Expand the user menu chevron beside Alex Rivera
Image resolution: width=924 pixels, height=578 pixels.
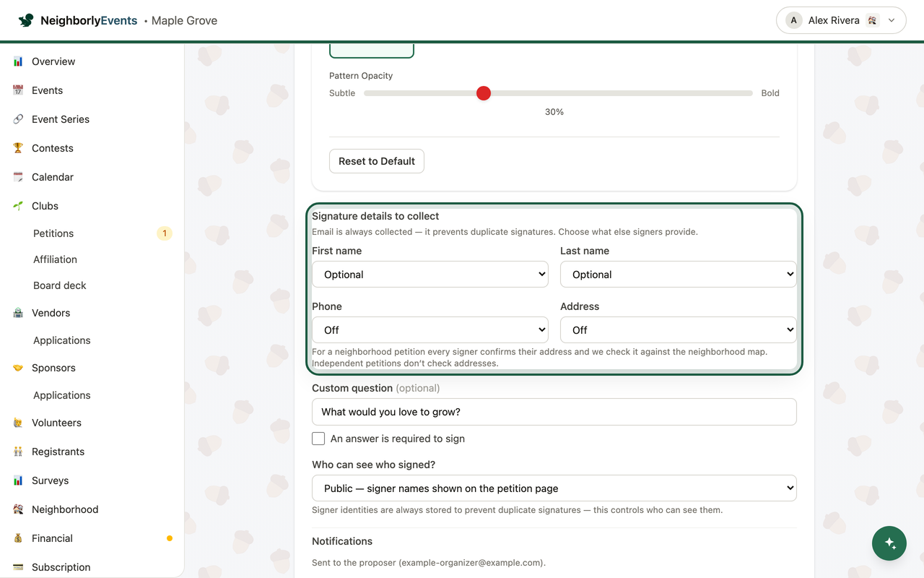(x=892, y=20)
